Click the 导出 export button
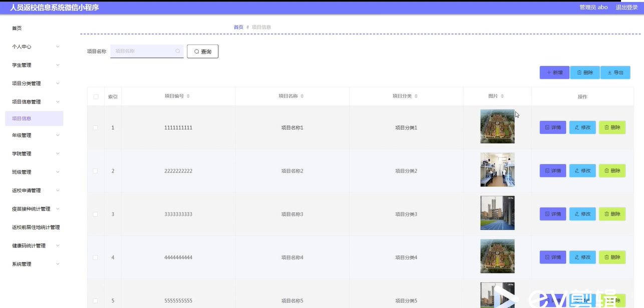Screen dimensions: 644x308 (615, 72)
